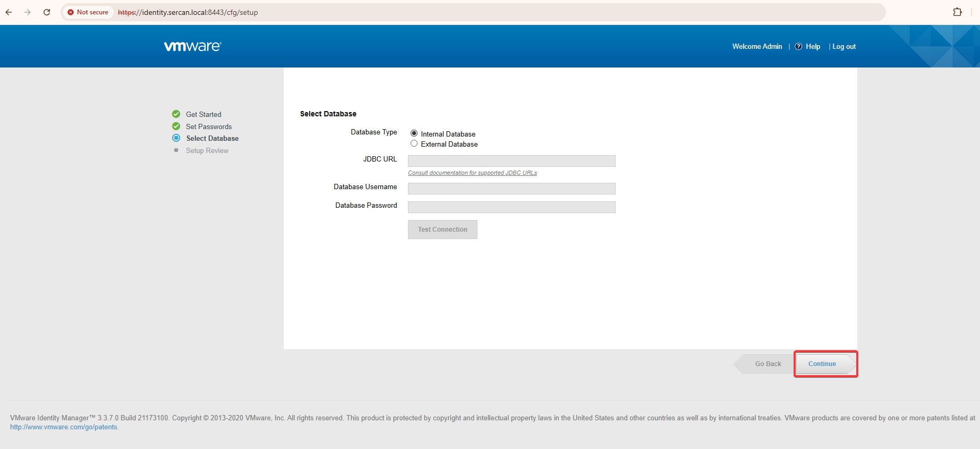Reload the page with refresh icon
This screenshot has height=449, width=980.
(47, 12)
